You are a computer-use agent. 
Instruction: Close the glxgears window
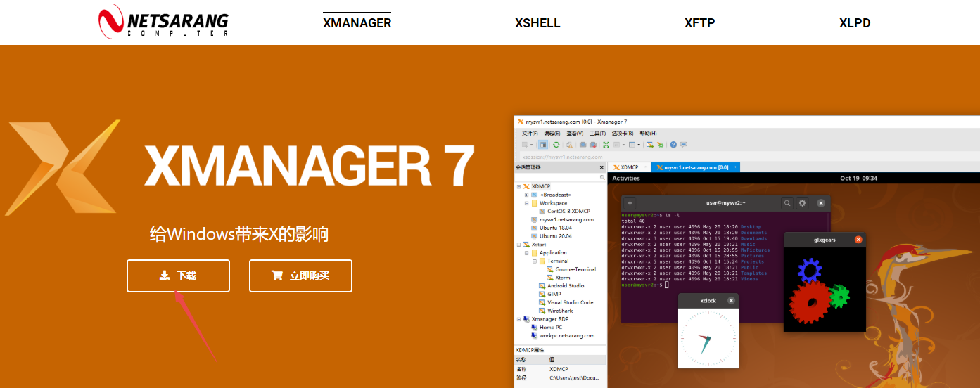pos(858,240)
